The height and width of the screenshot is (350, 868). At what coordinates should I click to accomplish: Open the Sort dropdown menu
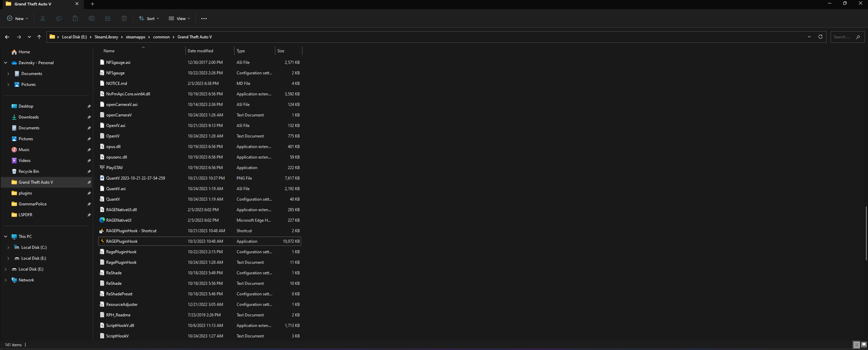149,19
